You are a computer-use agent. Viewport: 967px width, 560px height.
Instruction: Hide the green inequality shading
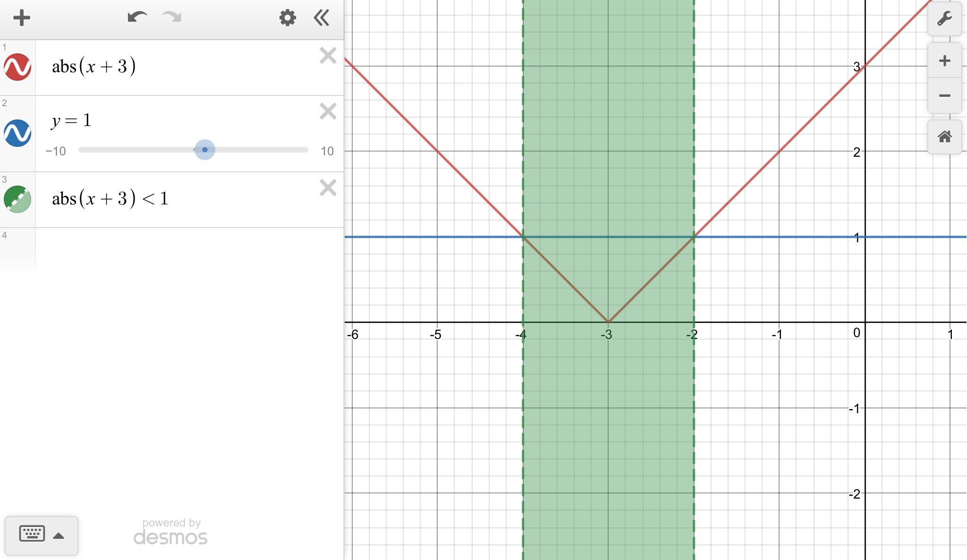point(17,199)
